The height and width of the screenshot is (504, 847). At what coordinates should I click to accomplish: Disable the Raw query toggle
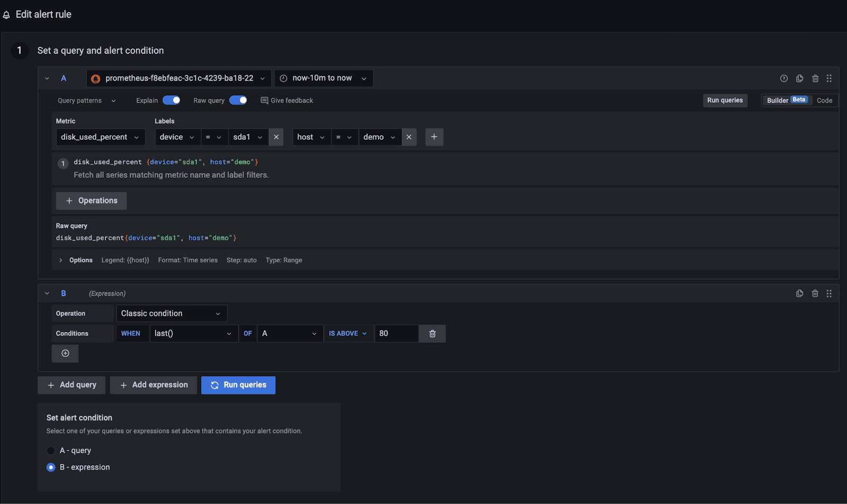pyautogui.click(x=238, y=100)
